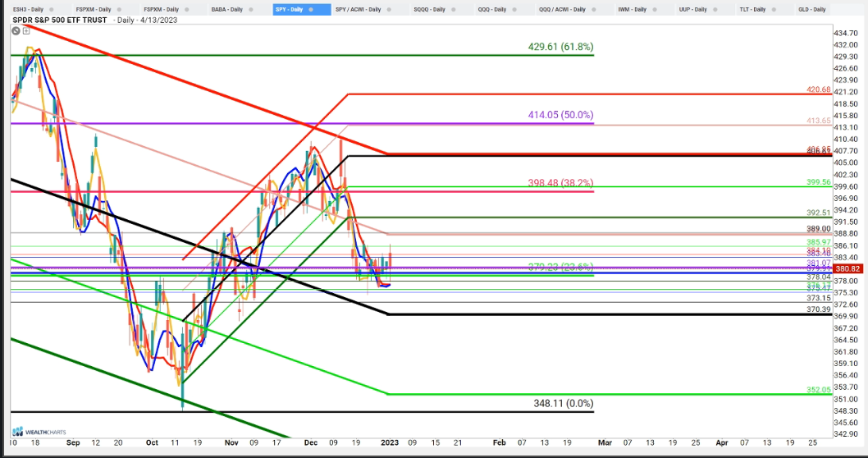Click the dot icon on QQQ / ACWI tab
The height and width of the screenshot is (458, 868).
click(596, 9)
